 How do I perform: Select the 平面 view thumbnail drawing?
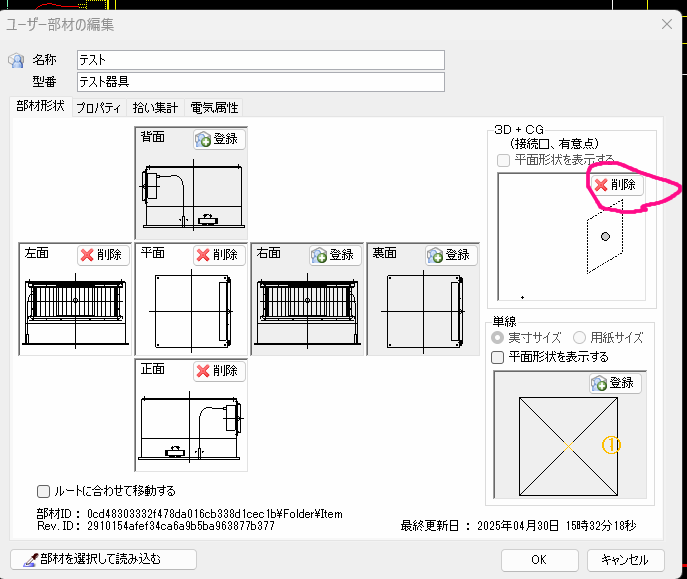tap(191, 311)
